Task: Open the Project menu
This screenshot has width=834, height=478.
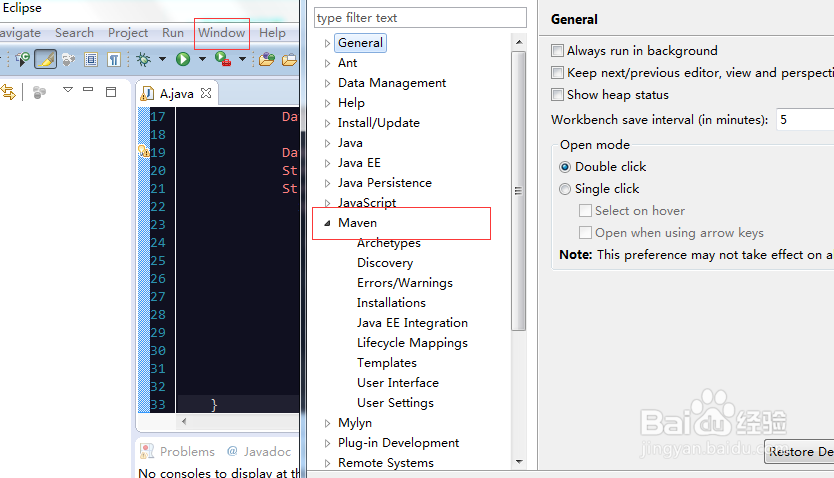Action: click(x=128, y=32)
